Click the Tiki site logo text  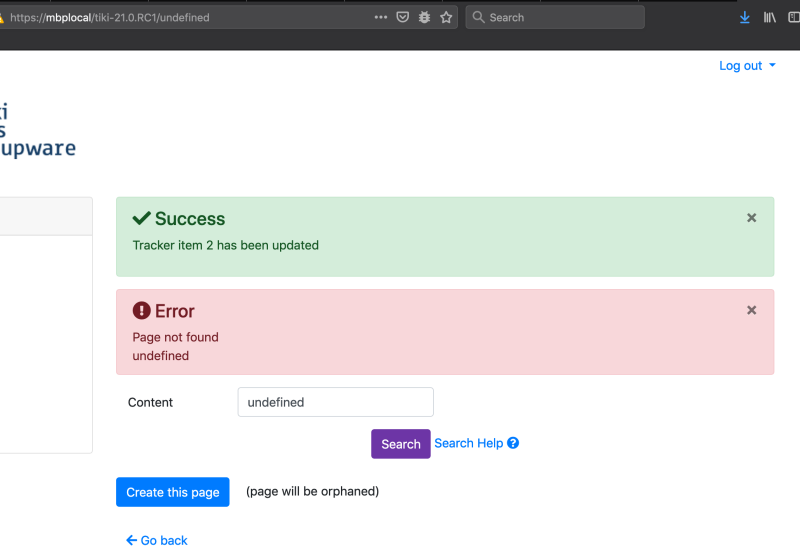point(37,130)
